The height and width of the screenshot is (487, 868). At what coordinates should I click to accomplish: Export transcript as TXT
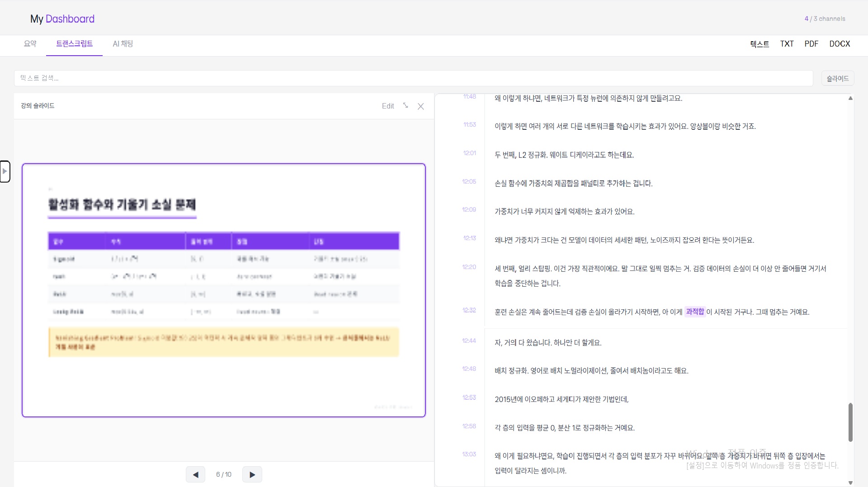pyautogui.click(x=787, y=44)
